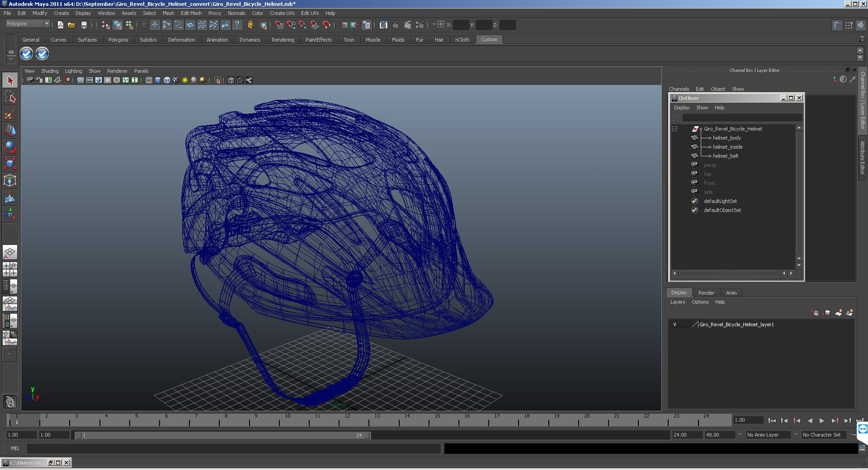Open the Edit Mesh menu
868x470 pixels.
pyautogui.click(x=191, y=13)
